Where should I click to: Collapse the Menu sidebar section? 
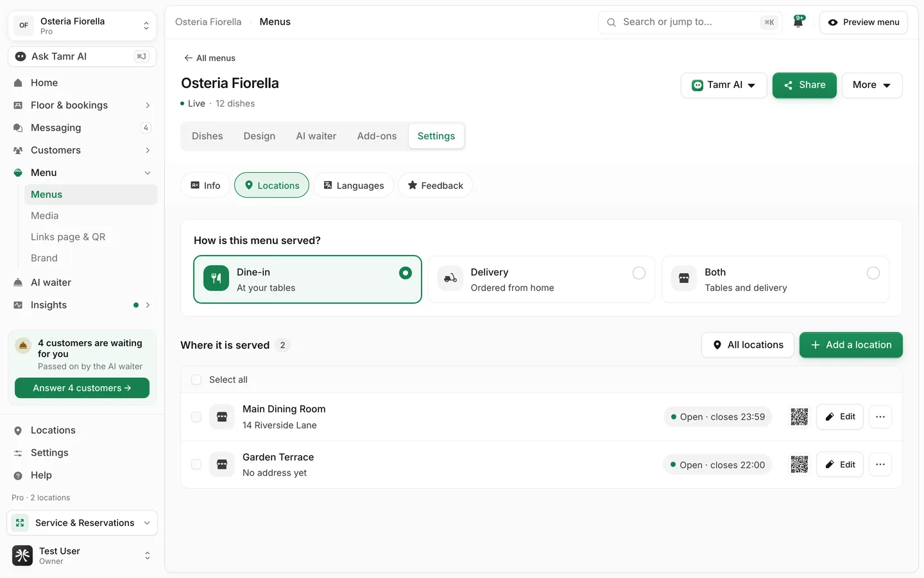coord(148,173)
